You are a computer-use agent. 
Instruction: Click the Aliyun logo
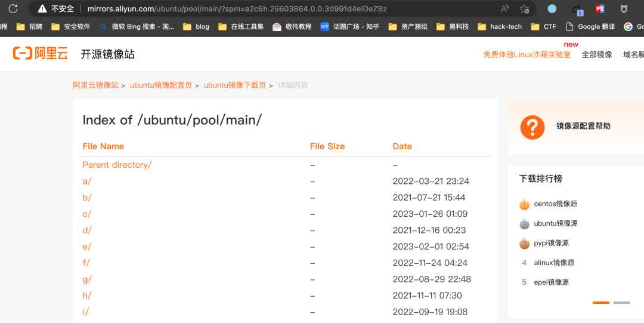41,54
